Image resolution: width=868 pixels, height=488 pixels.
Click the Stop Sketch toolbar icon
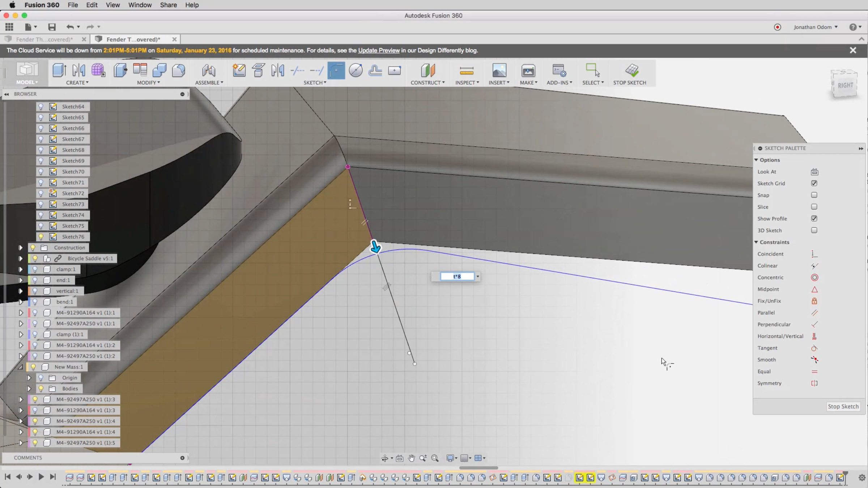(631, 70)
